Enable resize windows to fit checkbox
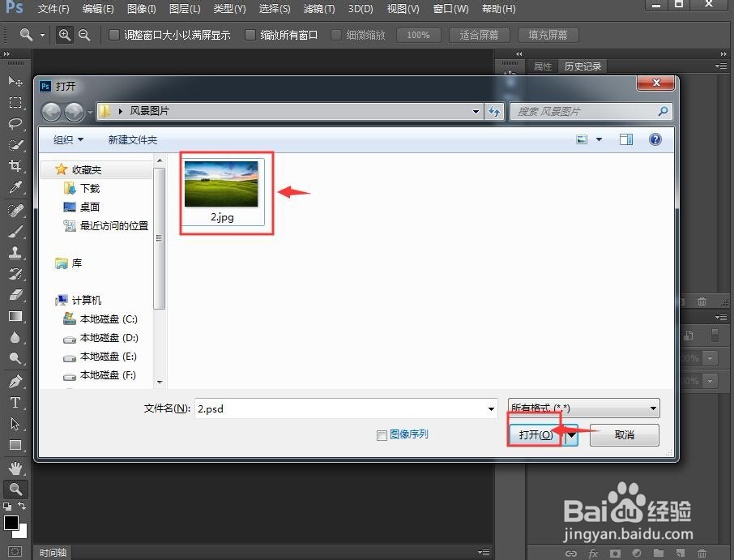 click(x=113, y=35)
